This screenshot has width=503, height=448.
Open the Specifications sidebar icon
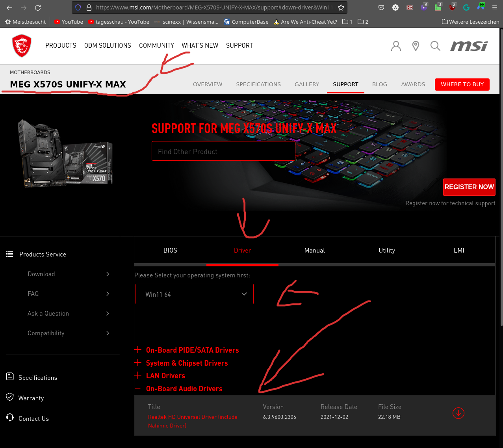coord(10,377)
